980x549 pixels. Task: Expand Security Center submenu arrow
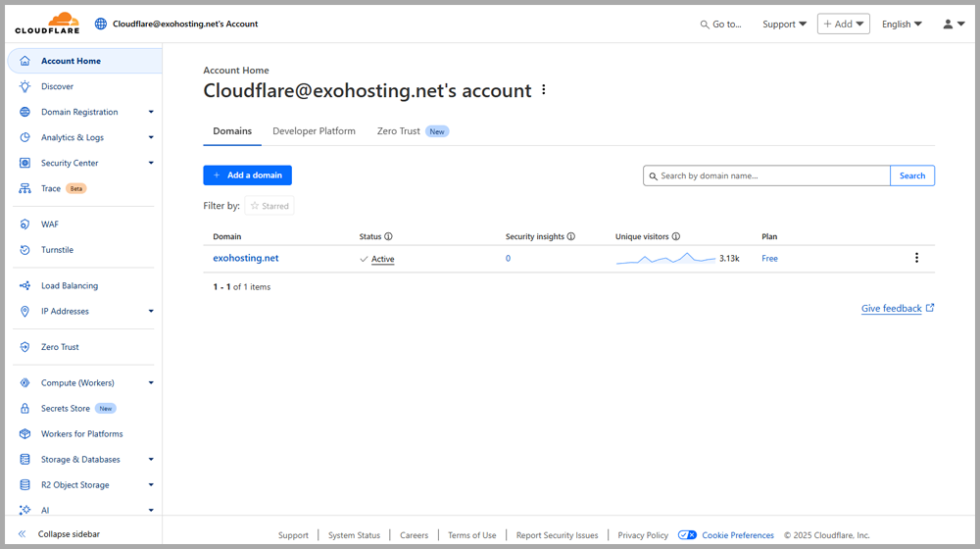(x=151, y=163)
